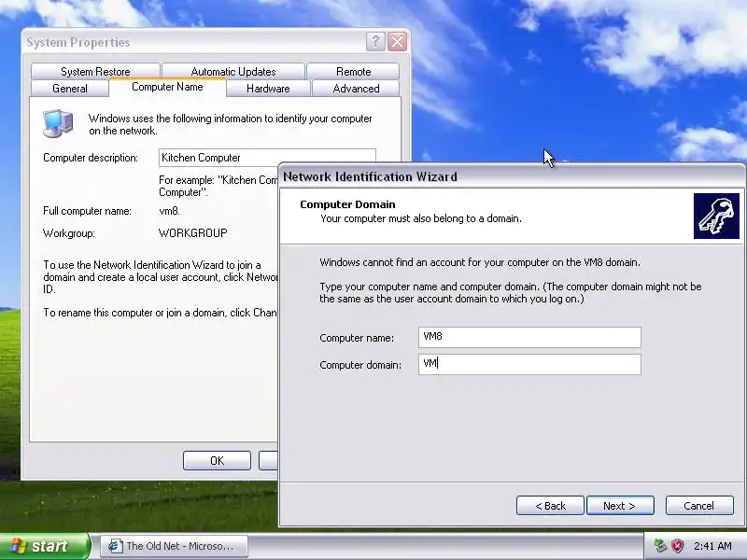Click the Internet Explorer icon on the taskbar button
The image size is (747, 560).
tap(114, 546)
